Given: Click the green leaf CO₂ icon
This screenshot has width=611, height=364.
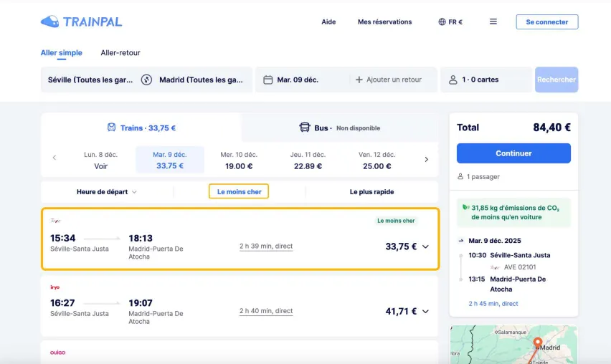Looking at the screenshot, I should click(465, 208).
